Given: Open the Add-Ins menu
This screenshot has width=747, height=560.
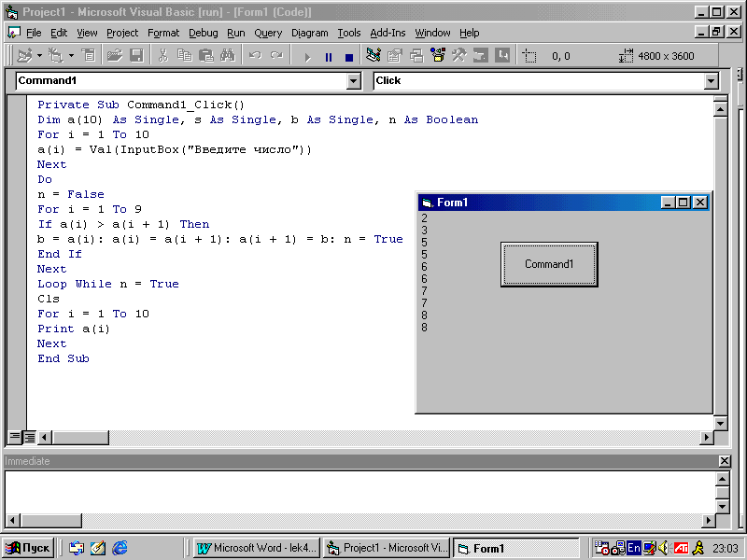Looking at the screenshot, I should tap(388, 33).
